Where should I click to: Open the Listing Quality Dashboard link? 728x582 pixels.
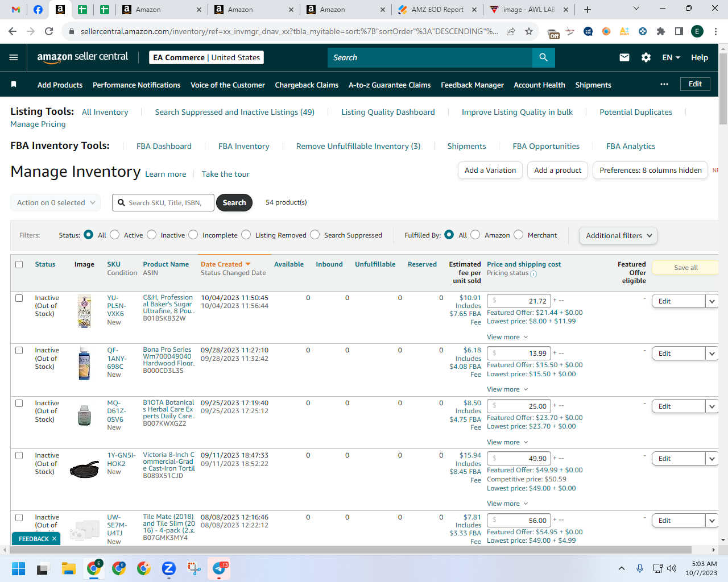pyautogui.click(x=388, y=112)
